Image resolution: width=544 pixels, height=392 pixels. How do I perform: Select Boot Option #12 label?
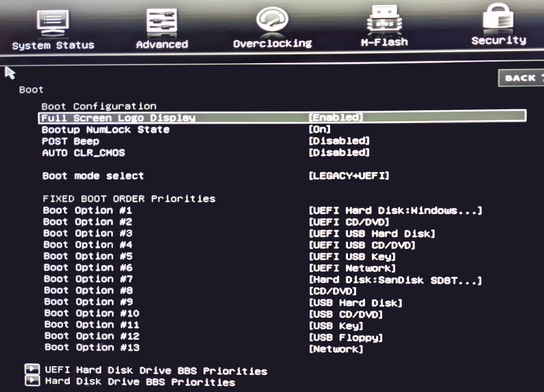click(92, 336)
